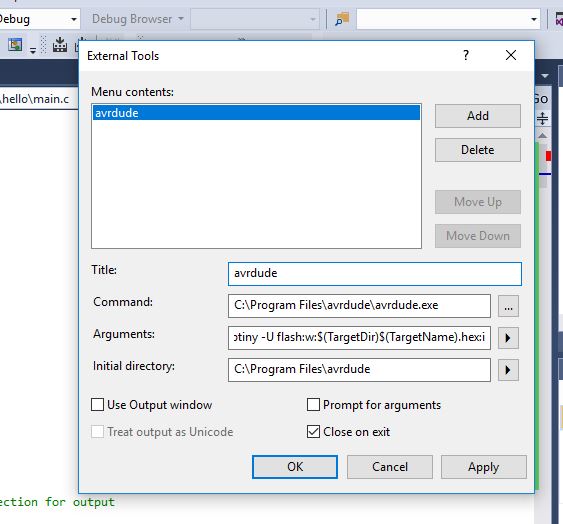Viewport: 563px width, 524px height.
Task: Cancel the External Tools dialog
Action: click(x=390, y=467)
